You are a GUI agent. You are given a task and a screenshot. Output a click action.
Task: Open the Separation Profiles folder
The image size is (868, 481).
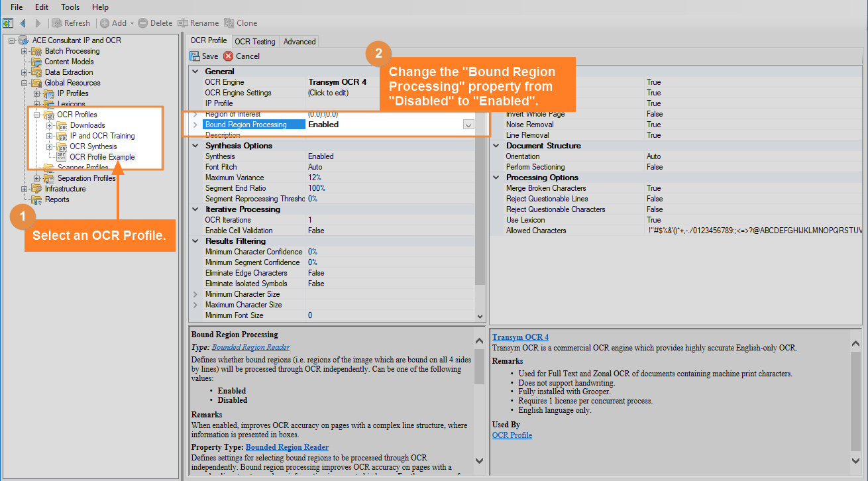(x=86, y=178)
